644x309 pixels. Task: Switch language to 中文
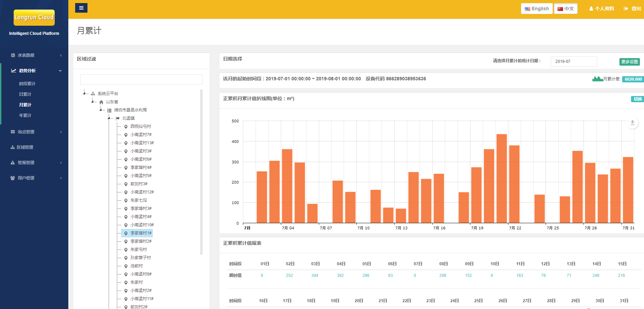coord(565,9)
